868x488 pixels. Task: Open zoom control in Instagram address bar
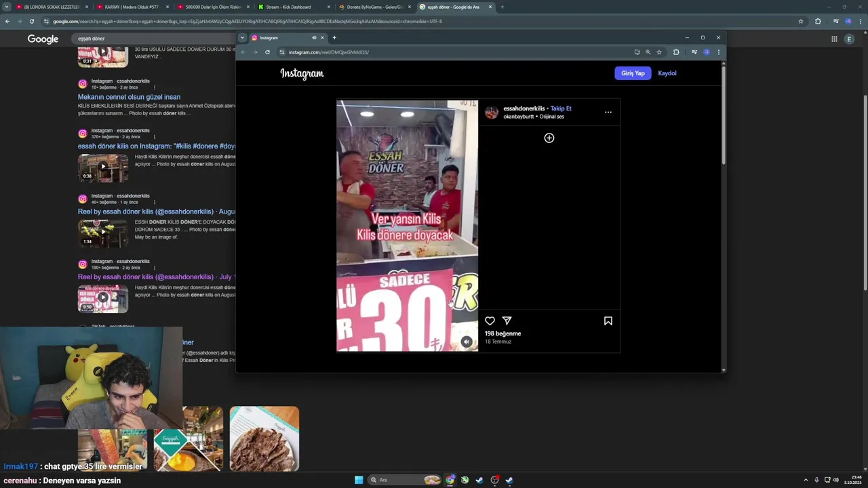(x=648, y=52)
